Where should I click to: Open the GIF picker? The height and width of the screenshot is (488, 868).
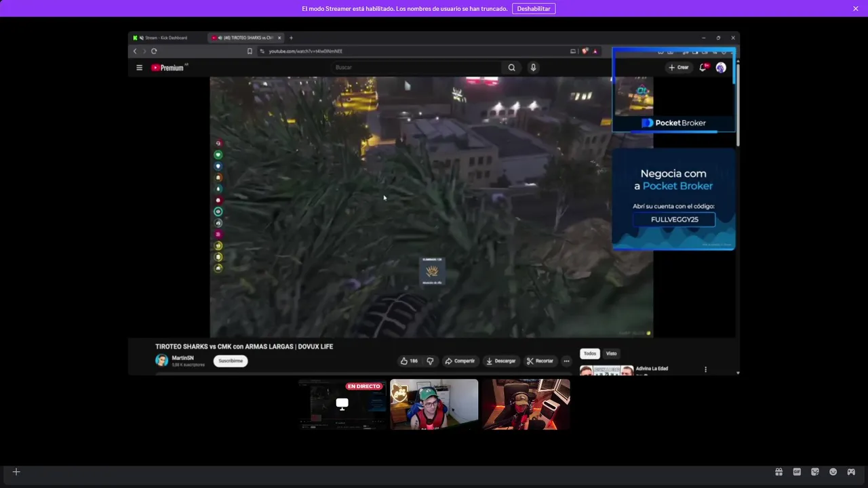pyautogui.click(x=797, y=472)
